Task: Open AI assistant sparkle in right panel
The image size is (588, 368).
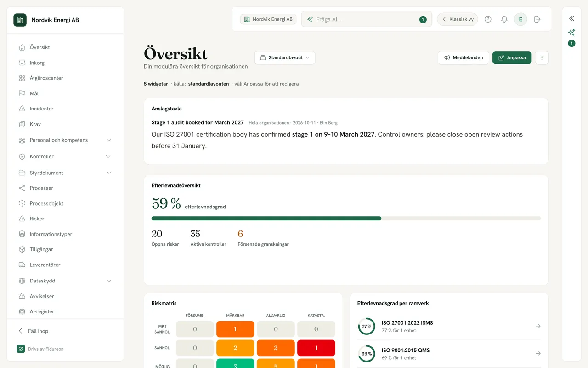Action: click(x=571, y=32)
